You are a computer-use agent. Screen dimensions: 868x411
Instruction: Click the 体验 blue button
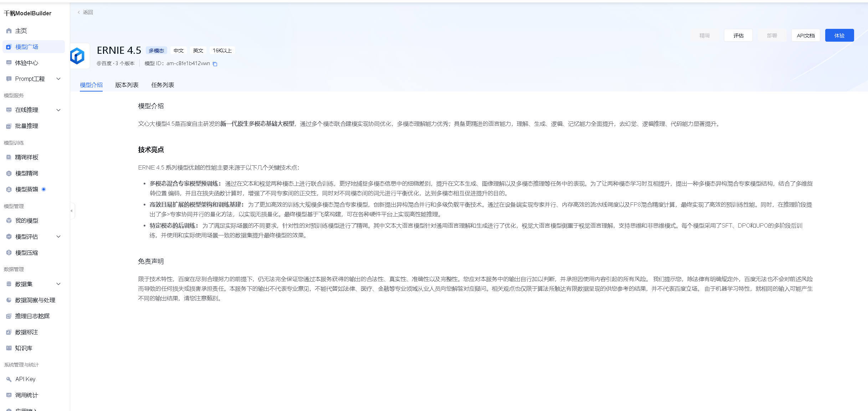(x=839, y=36)
